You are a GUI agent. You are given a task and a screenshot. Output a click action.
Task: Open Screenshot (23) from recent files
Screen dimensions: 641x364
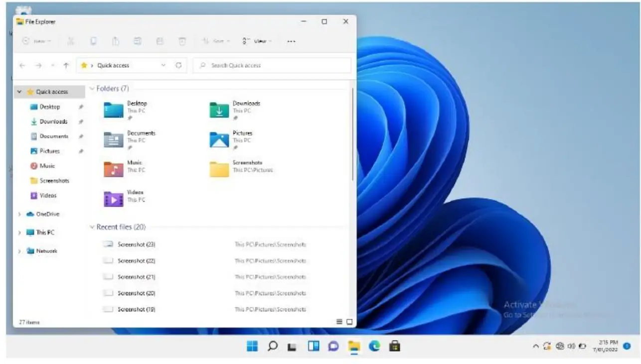137,244
